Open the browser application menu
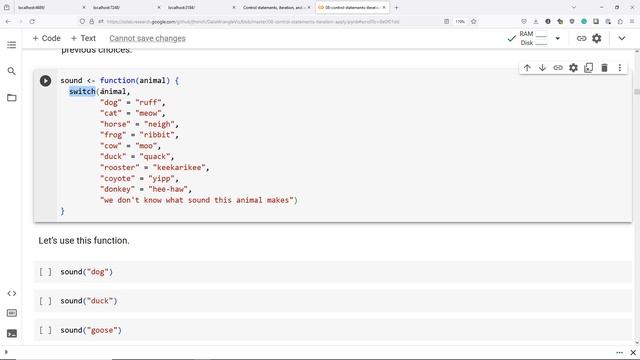The height and width of the screenshot is (360, 640). point(632,21)
